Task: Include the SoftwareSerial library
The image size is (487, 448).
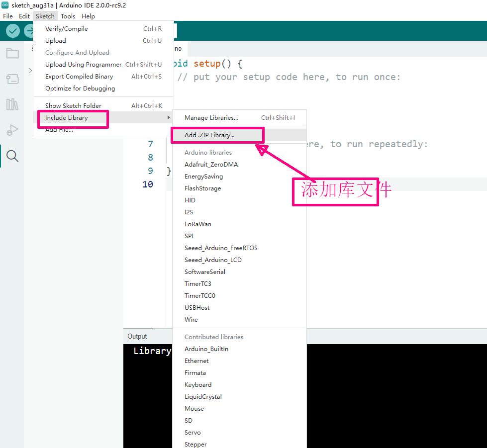Action: 239,272
